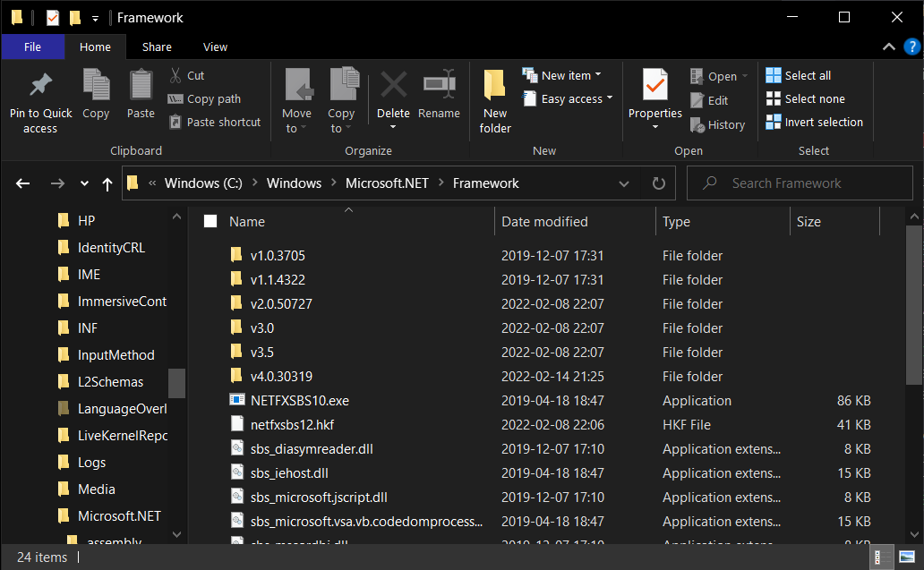The image size is (924, 570).
Task: Click the Refresh button by address bar
Action: pyautogui.click(x=659, y=183)
